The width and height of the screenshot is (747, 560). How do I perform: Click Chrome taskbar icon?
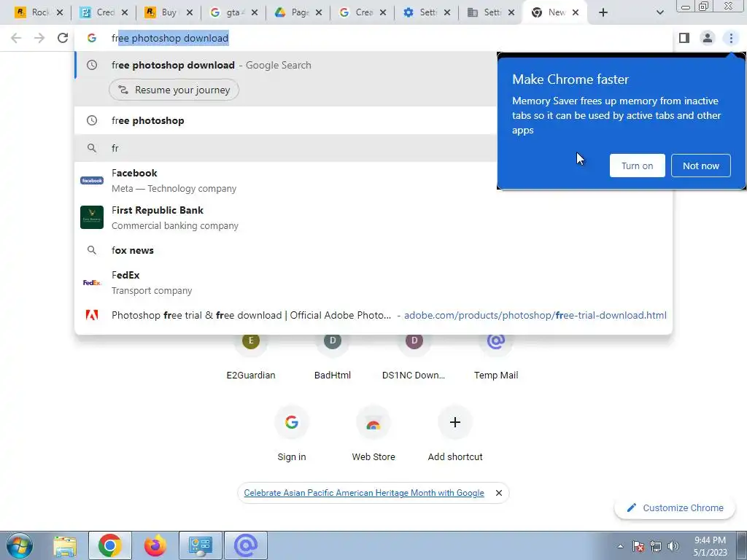110,545
